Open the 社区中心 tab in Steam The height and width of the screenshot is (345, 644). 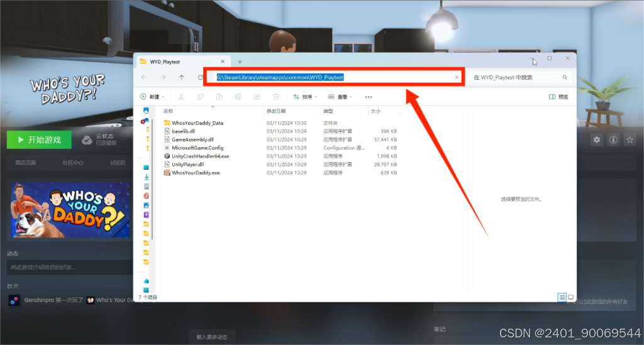tap(73, 163)
